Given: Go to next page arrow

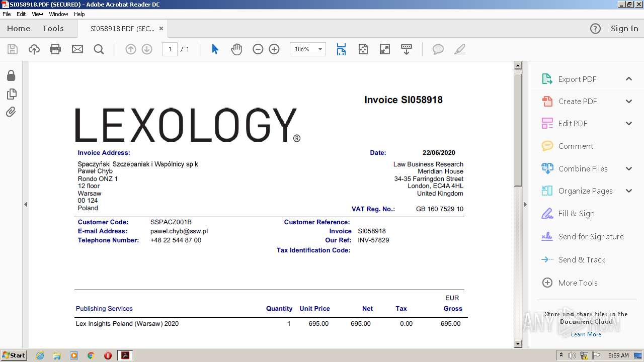Looking at the screenshot, I should point(147,49).
